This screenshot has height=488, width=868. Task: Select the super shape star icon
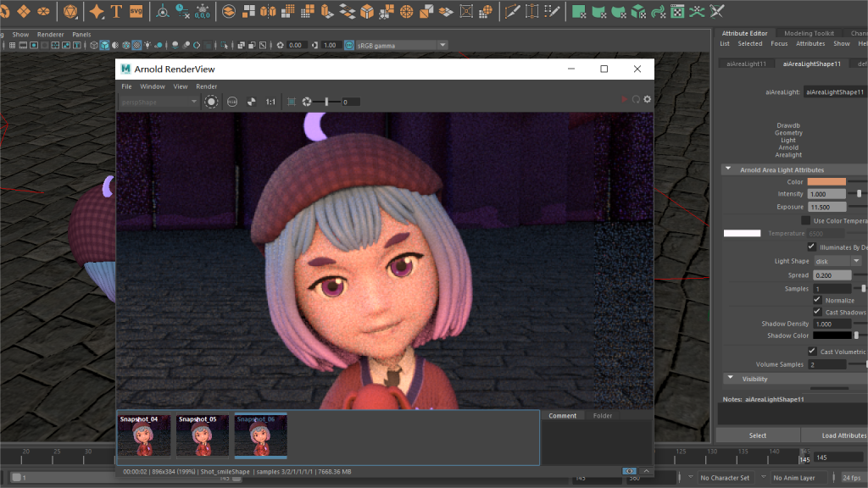[97, 11]
